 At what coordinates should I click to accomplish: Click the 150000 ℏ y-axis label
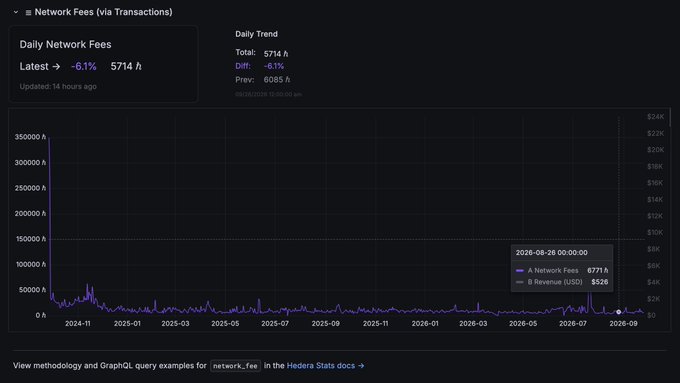pyautogui.click(x=31, y=239)
